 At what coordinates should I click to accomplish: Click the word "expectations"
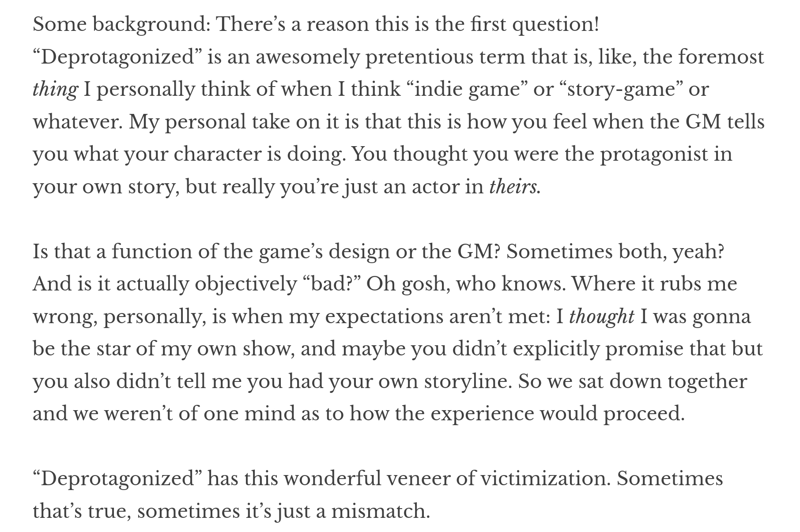click(x=383, y=317)
